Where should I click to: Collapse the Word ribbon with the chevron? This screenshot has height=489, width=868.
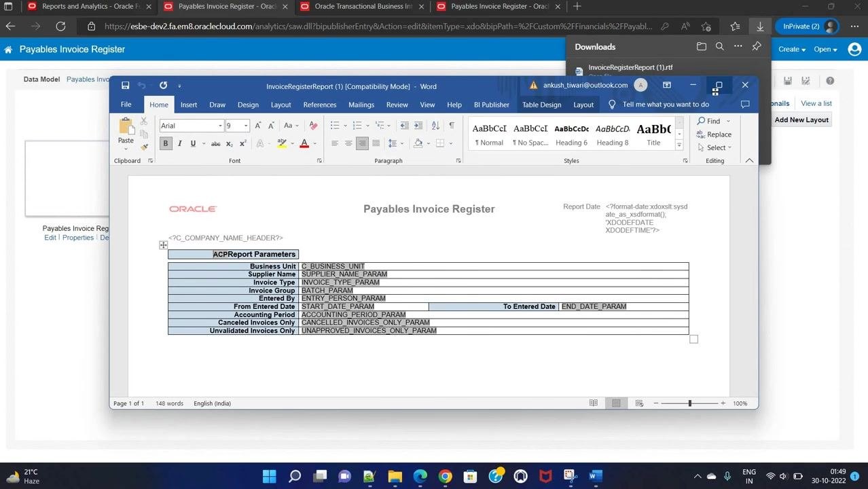749,160
